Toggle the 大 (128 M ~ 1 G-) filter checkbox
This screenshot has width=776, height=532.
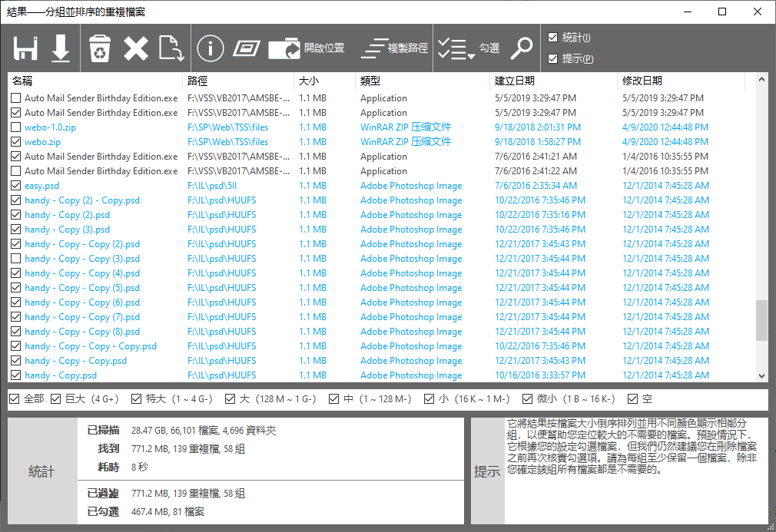230,399
